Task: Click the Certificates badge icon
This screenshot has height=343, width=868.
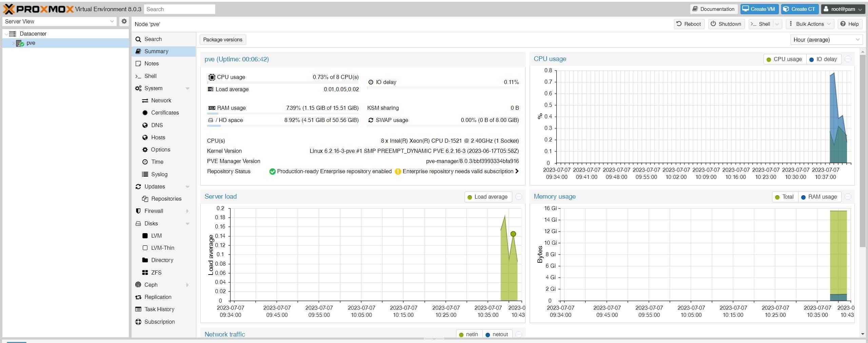Action: pyautogui.click(x=145, y=113)
